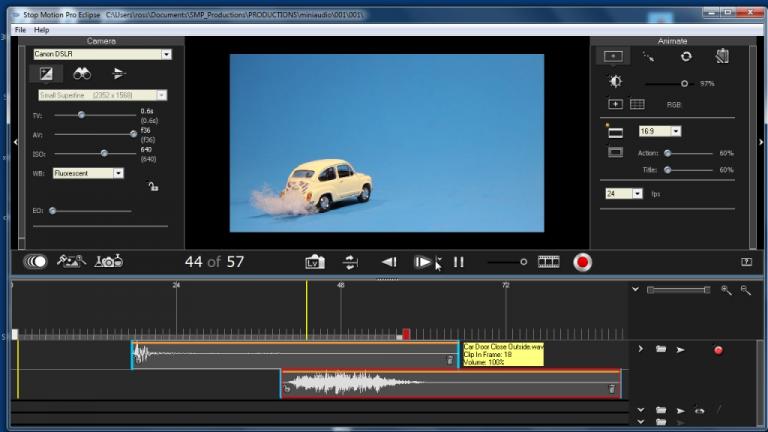Screen dimensions: 768x432
Task: Toggle the red audio track record dot
Action: pyautogui.click(x=718, y=350)
